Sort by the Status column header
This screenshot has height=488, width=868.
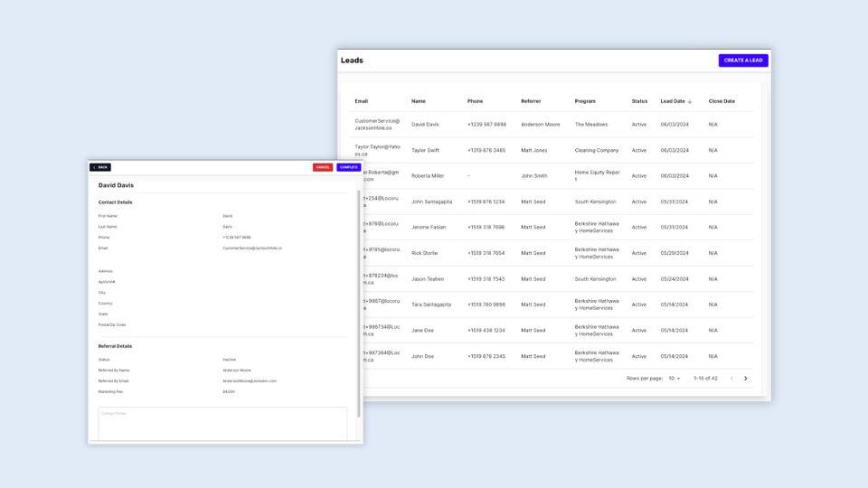pyautogui.click(x=639, y=101)
